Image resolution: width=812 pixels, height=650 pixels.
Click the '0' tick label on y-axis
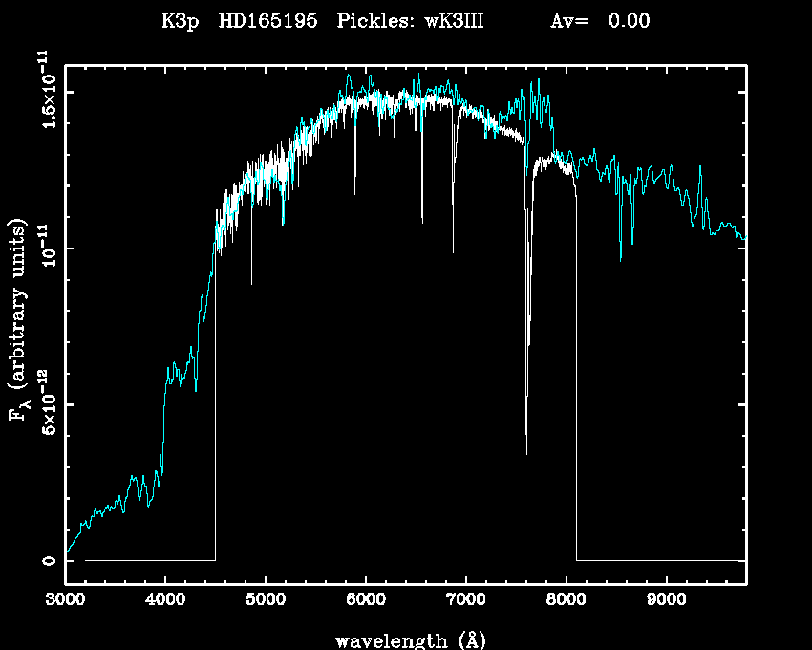[47, 560]
